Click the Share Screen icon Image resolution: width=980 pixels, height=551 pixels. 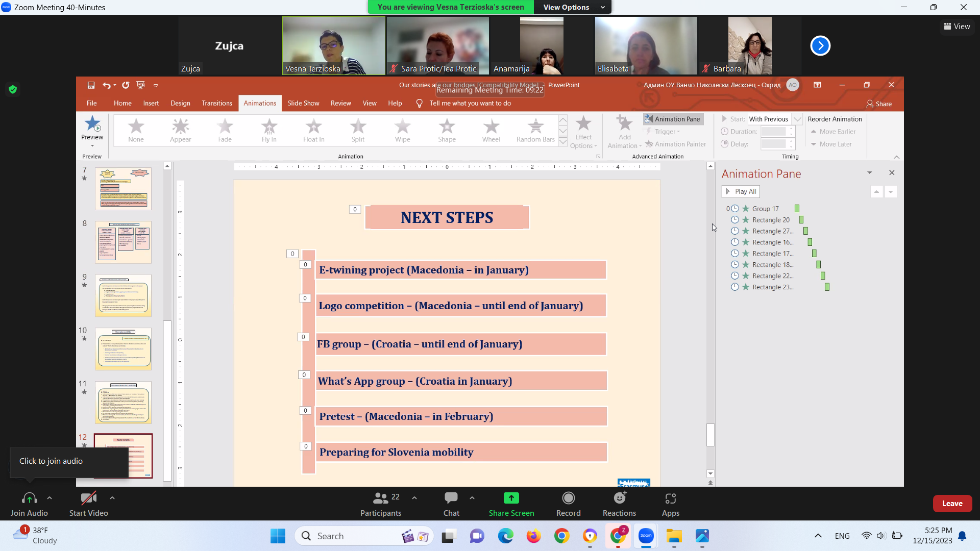(511, 498)
